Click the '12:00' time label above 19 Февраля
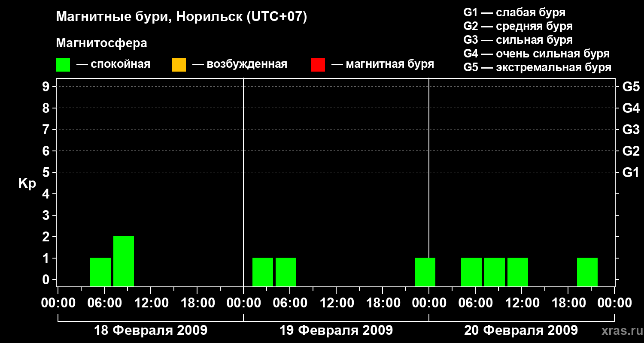 pos(336,303)
